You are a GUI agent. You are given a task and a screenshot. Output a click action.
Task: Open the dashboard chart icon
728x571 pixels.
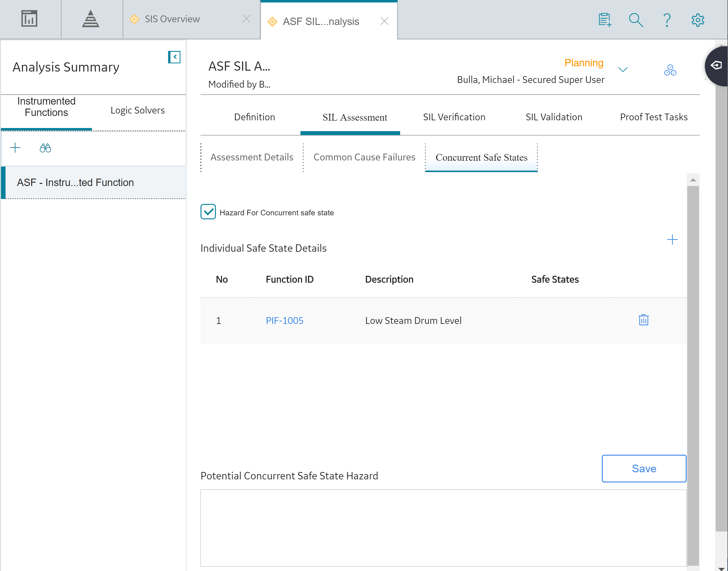(29, 19)
